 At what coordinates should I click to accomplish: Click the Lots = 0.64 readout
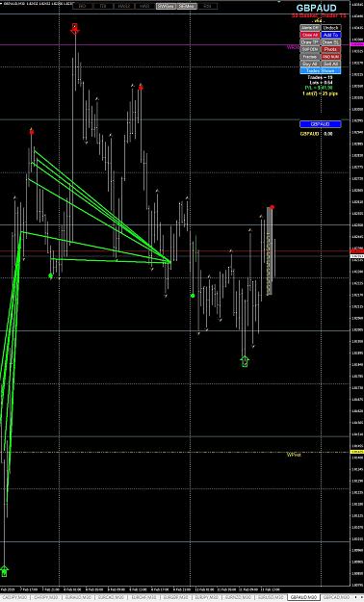click(x=321, y=83)
